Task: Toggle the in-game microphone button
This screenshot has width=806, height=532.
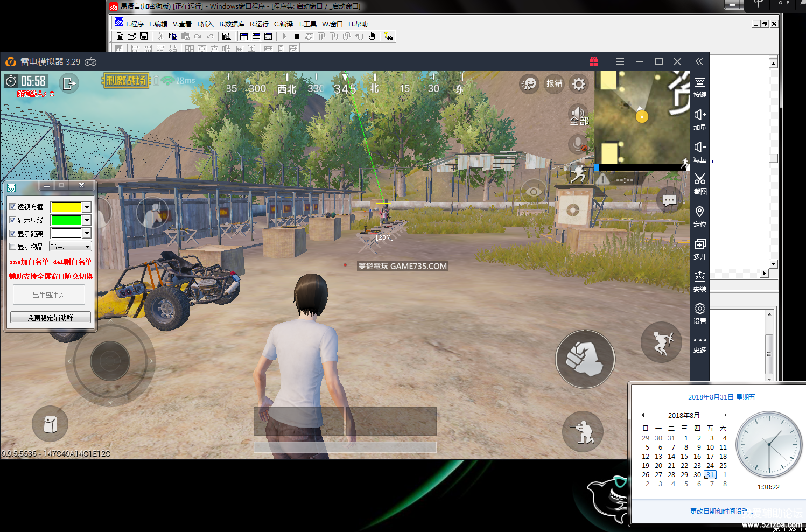Action: [579, 144]
